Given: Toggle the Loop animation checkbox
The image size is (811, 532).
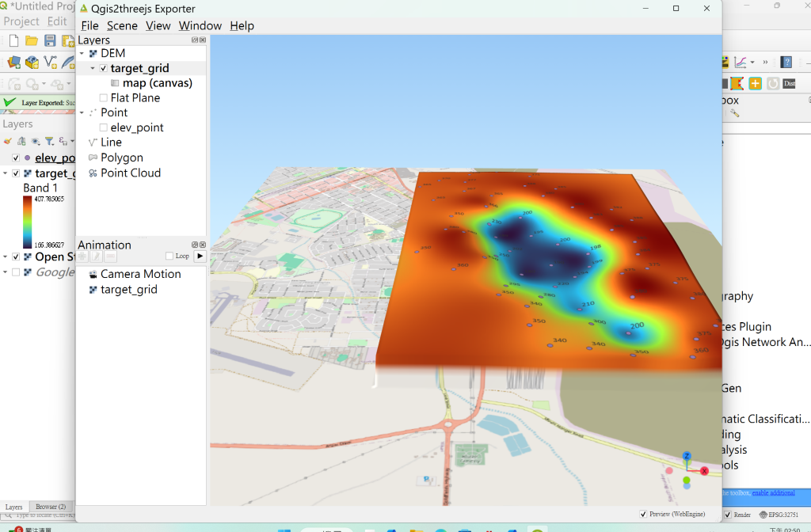Looking at the screenshot, I should (x=169, y=256).
